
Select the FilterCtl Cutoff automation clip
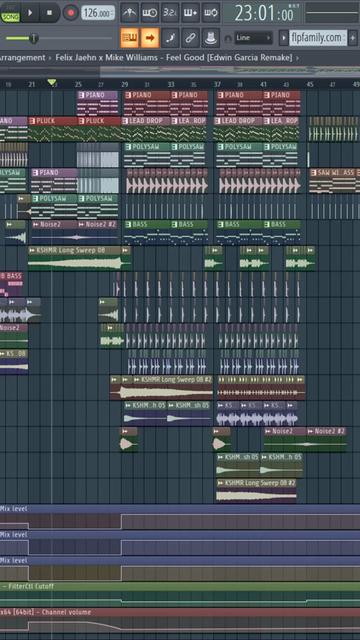pyautogui.click(x=180, y=595)
